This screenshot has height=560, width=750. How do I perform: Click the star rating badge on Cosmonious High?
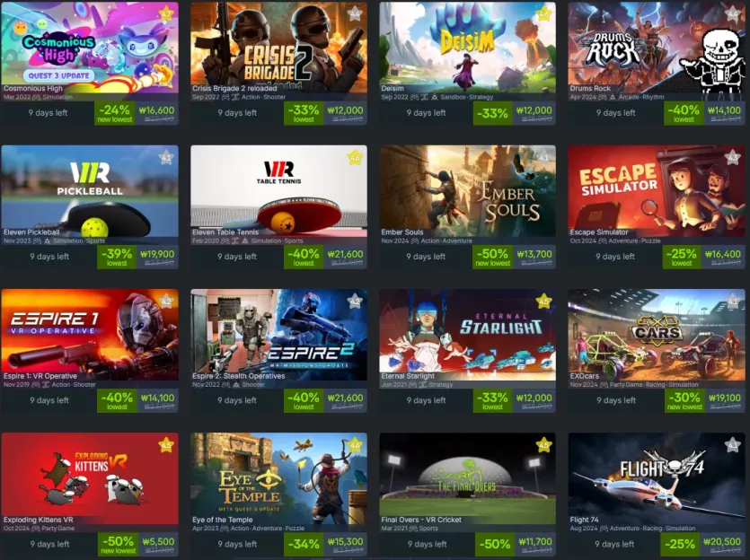(166, 13)
